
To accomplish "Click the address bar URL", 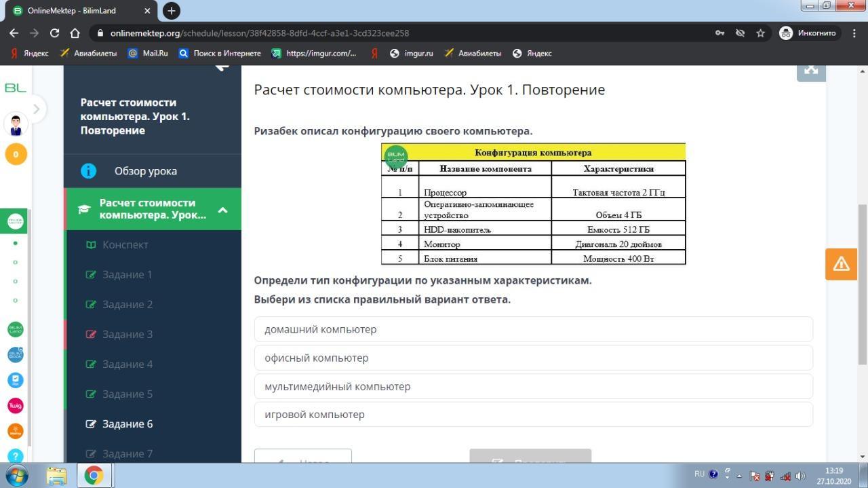I will (x=260, y=33).
